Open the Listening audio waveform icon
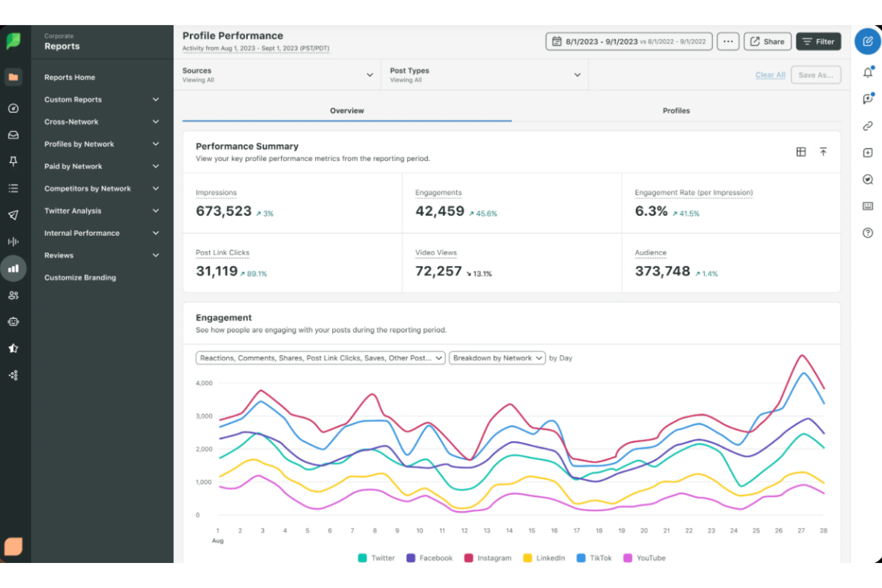Image resolution: width=882 pixels, height=588 pixels. (x=13, y=241)
